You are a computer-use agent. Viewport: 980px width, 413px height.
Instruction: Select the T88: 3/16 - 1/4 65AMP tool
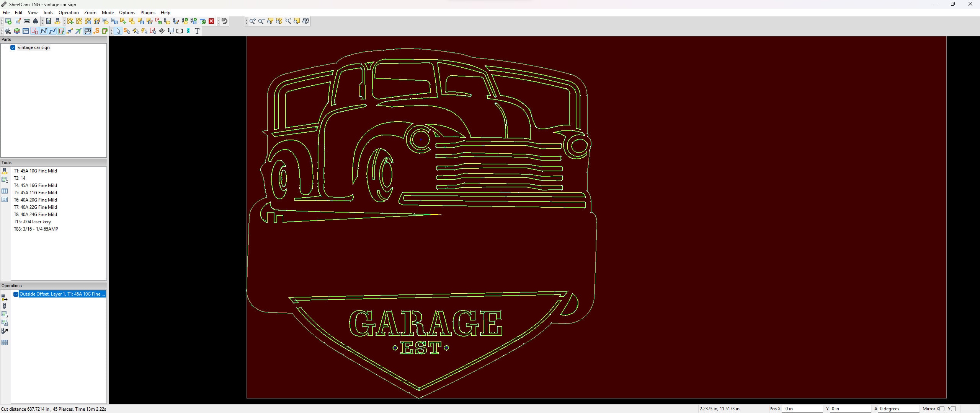click(x=36, y=229)
